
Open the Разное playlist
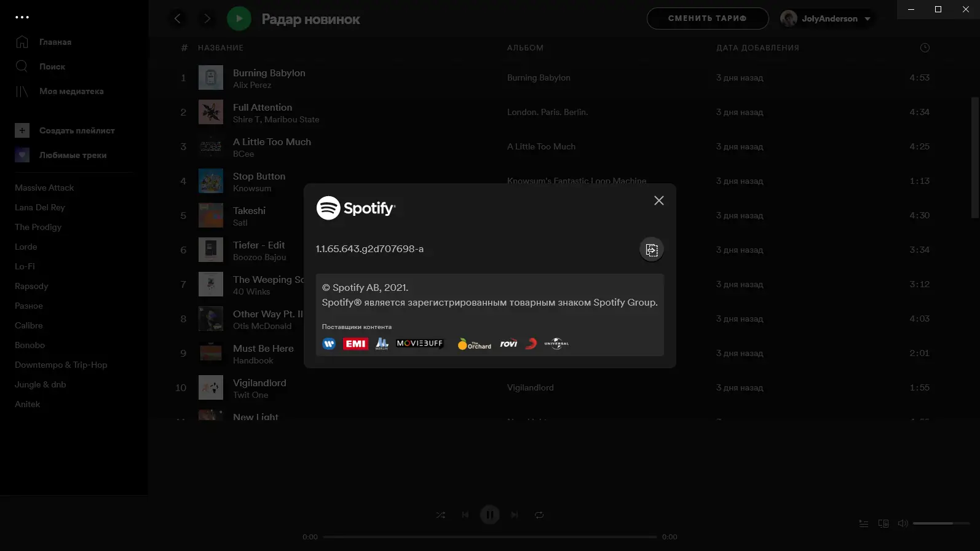[x=29, y=306]
